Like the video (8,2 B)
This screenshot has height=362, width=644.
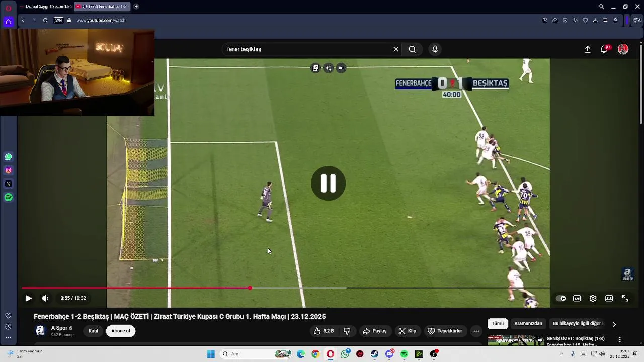point(324,331)
